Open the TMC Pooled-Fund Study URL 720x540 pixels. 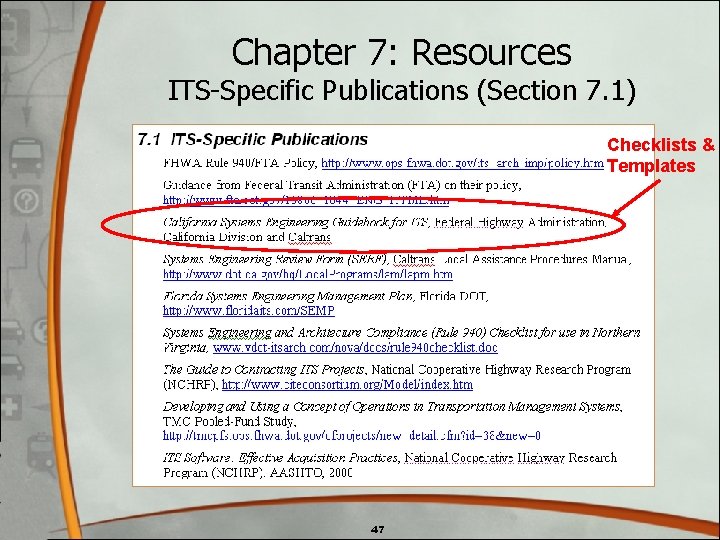coord(352,435)
